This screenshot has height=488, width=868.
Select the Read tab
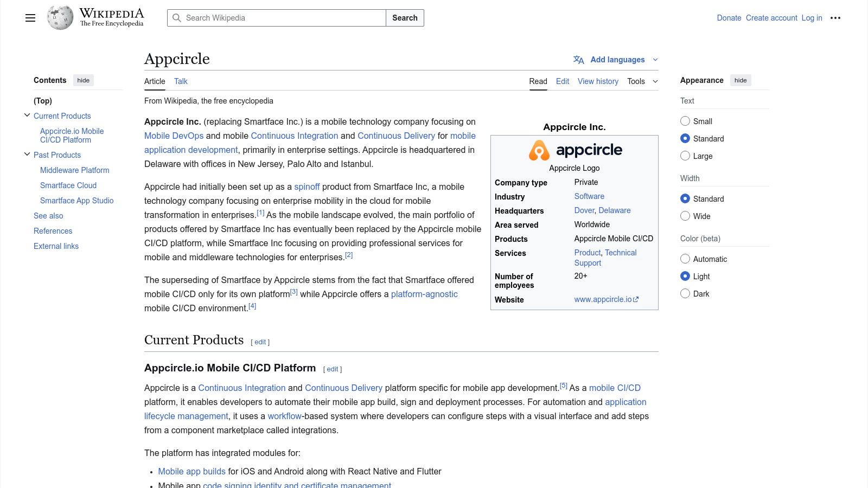(x=538, y=81)
